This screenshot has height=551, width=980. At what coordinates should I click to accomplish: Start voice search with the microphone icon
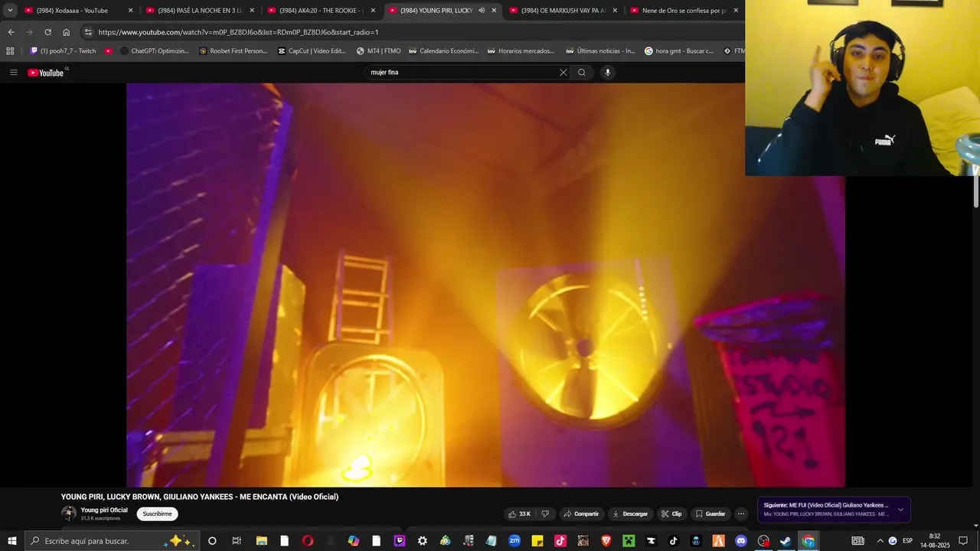point(608,73)
